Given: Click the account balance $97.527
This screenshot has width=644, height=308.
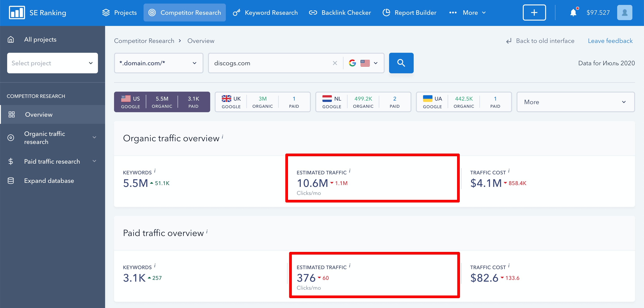Looking at the screenshot, I should [598, 13].
